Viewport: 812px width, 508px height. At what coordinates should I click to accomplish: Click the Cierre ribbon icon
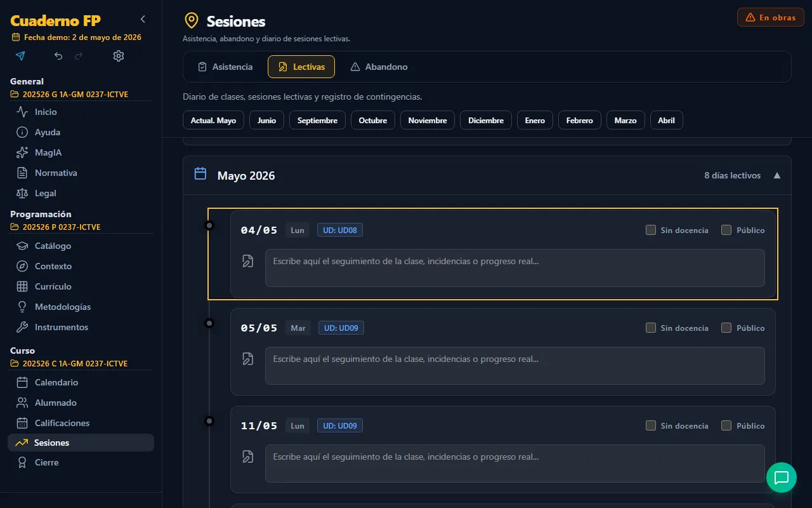pos(22,462)
